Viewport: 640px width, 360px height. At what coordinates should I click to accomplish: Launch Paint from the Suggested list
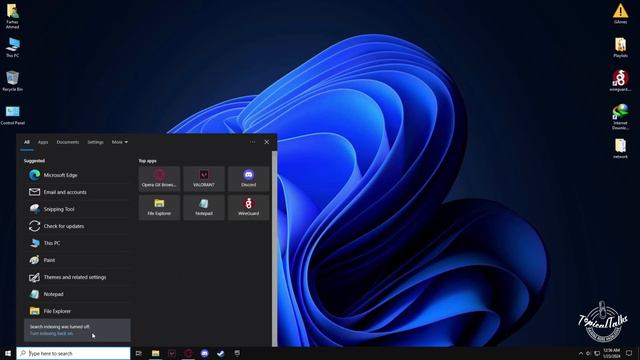tap(77, 260)
